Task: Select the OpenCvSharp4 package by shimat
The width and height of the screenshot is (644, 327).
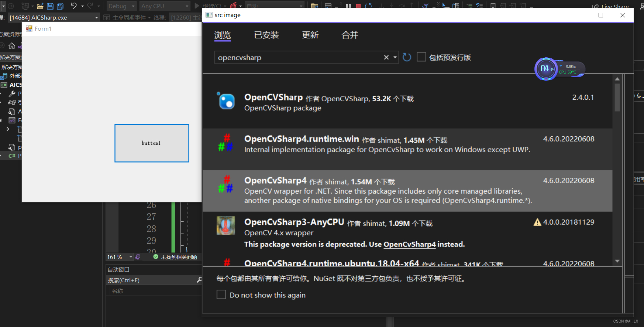Action: [407, 191]
